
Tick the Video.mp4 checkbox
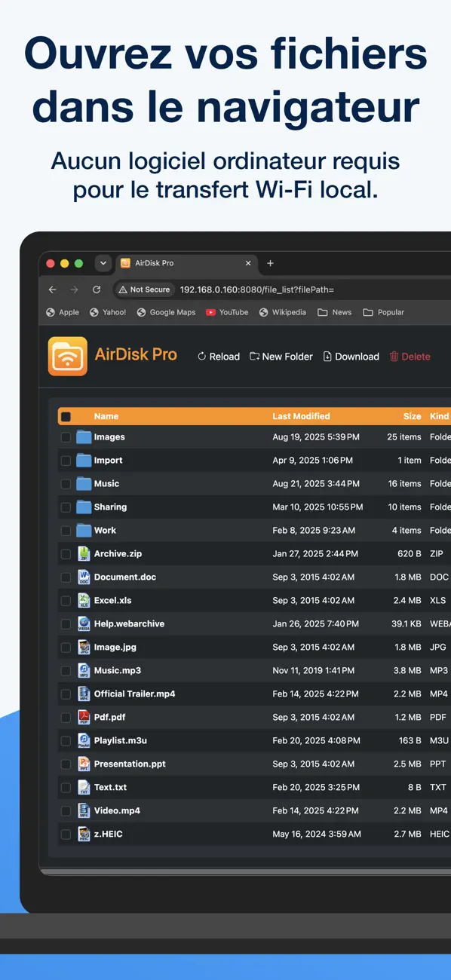pos(66,811)
